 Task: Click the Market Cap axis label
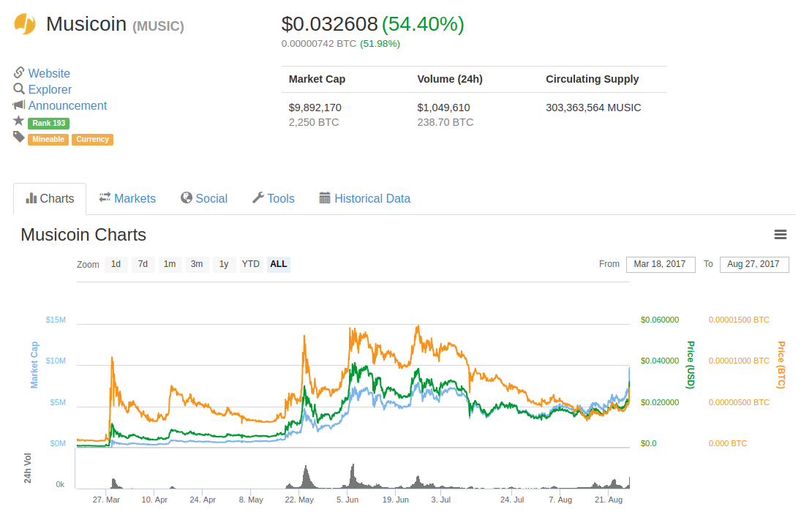34,365
